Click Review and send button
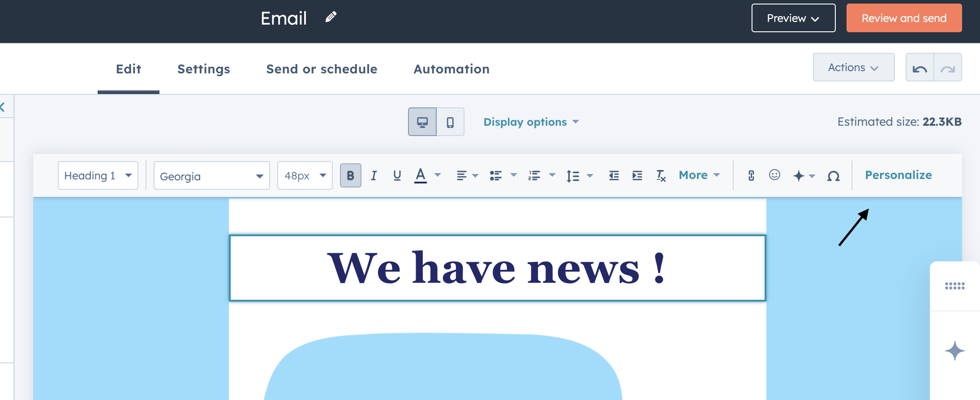Image resolution: width=980 pixels, height=400 pixels. (x=904, y=18)
